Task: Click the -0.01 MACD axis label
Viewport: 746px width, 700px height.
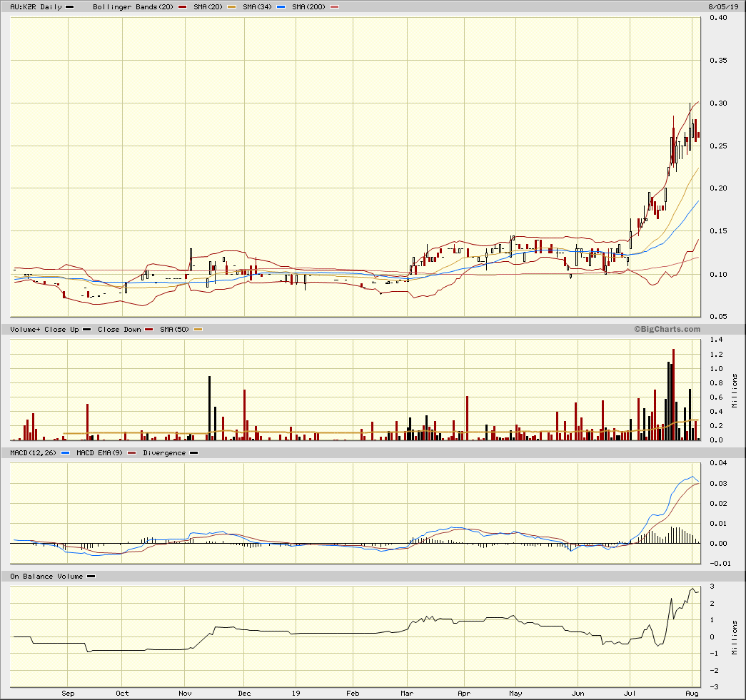Action: pyautogui.click(x=720, y=564)
